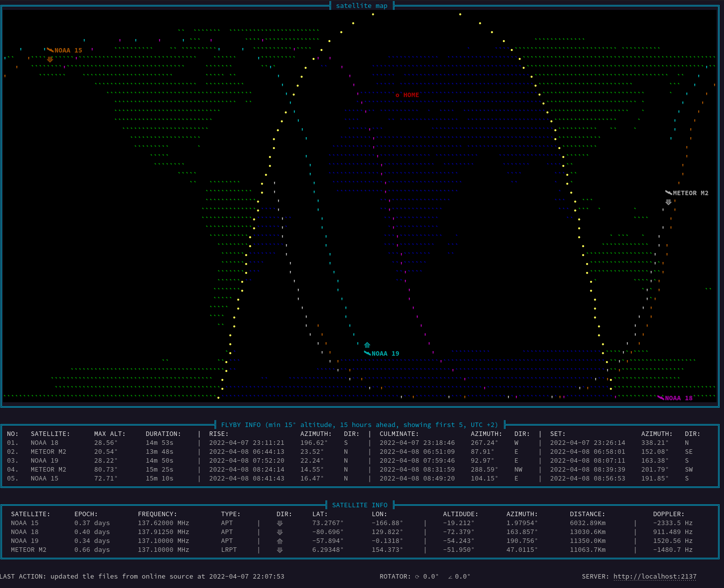This screenshot has height=588, width=724.
Task: Click NOAA 19 upward direction arrow on map
Action: (367, 345)
